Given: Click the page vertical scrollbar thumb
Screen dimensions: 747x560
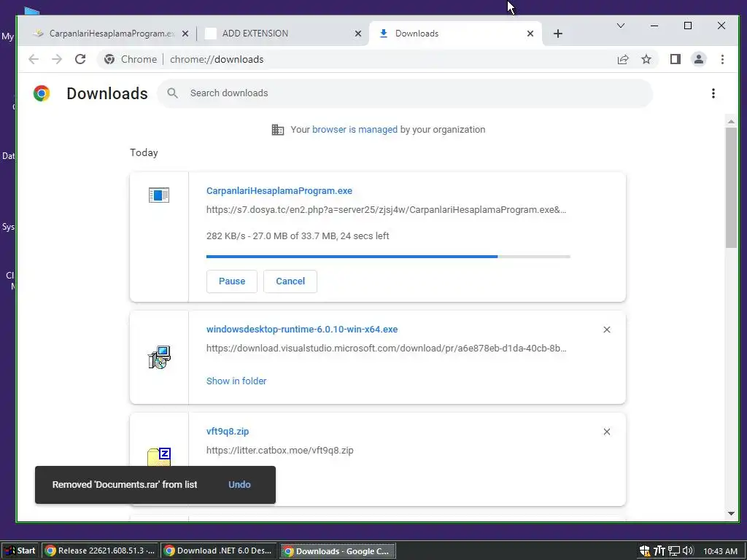Looking at the screenshot, I should tap(731, 187).
